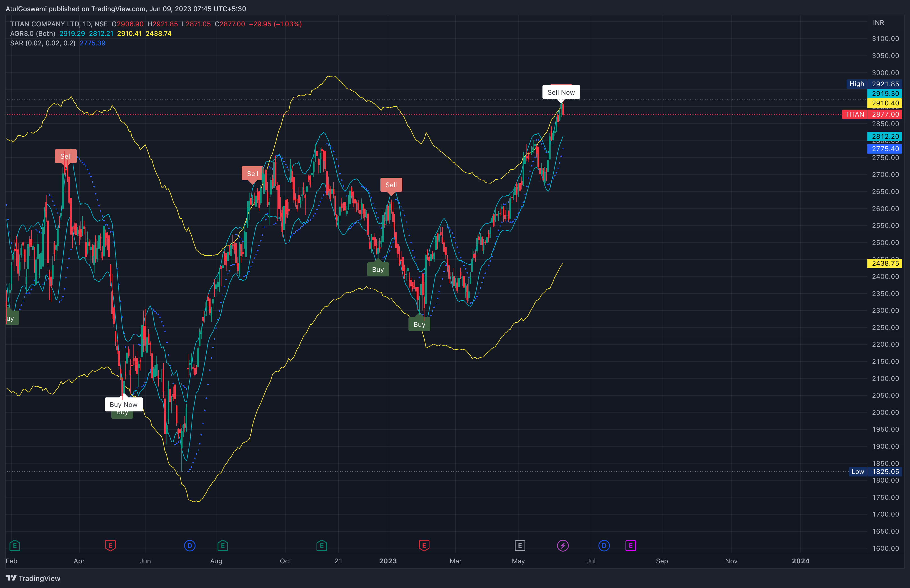Click the cyan 2919.30 axis label
The image size is (910, 588).
885,94
